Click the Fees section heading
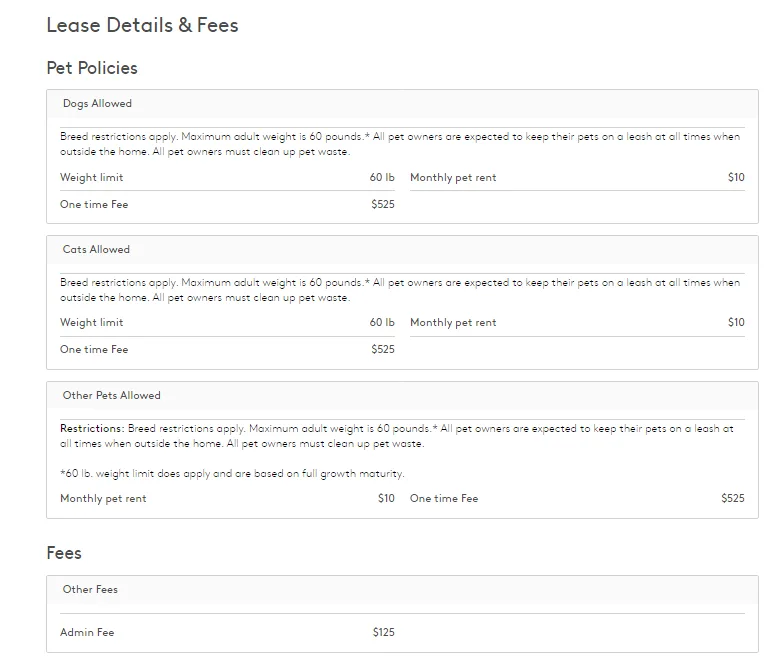778x666 pixels. tap(64, 553)
